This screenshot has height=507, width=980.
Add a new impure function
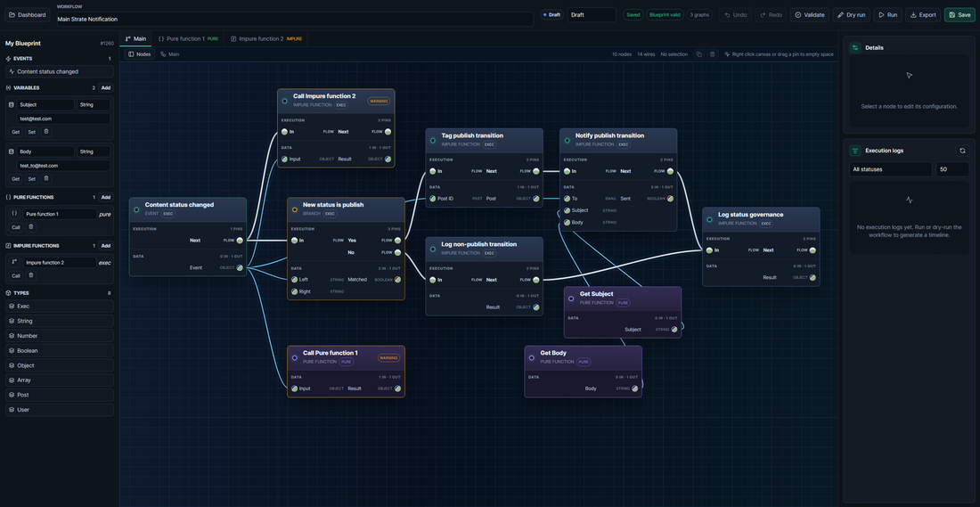(x=106, y=246)
